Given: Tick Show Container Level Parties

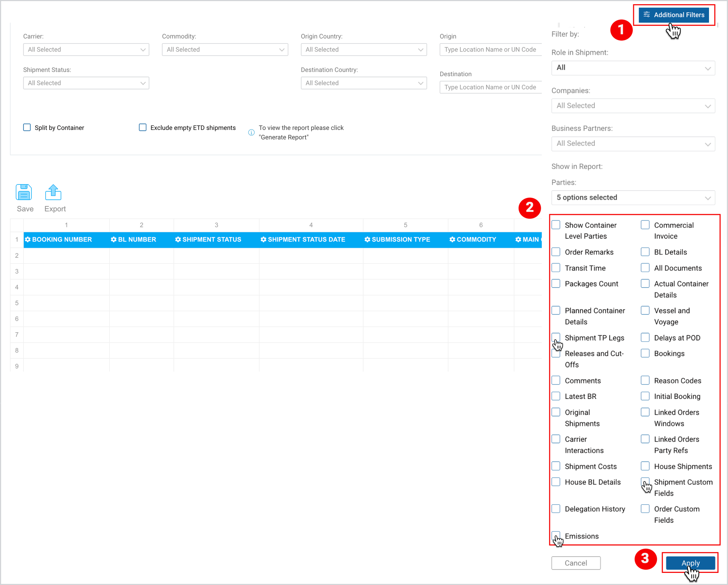Looking at the screenshot, I should coord(556,225).
